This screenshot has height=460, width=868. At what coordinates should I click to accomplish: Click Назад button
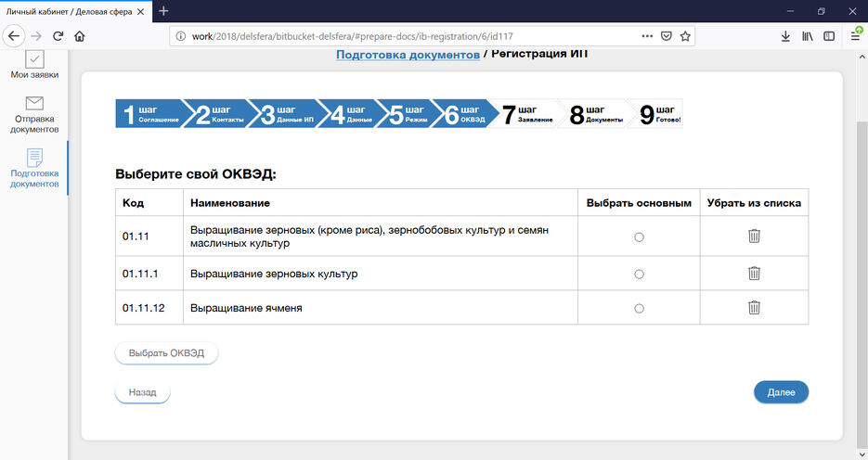pyautogui.click(x=142, y=392)
